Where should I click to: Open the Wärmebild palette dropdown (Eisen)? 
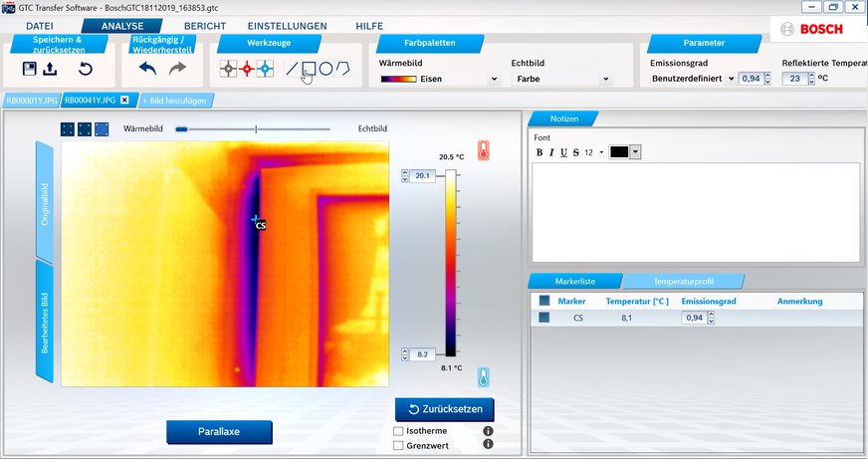click(x=439, y=79)
